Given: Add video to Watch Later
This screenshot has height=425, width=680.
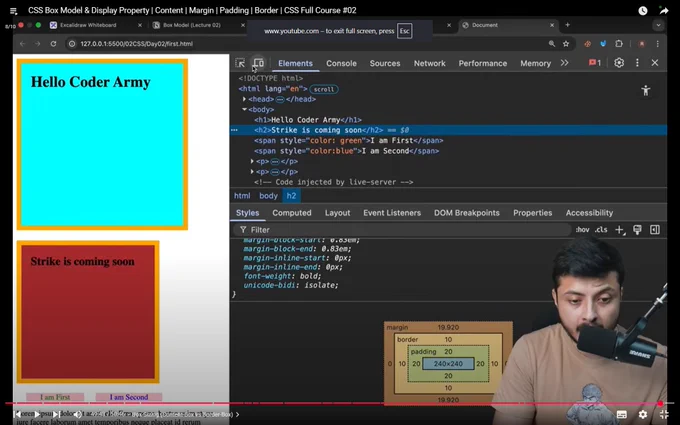Looking at the screenshot, I should [643, 10].
